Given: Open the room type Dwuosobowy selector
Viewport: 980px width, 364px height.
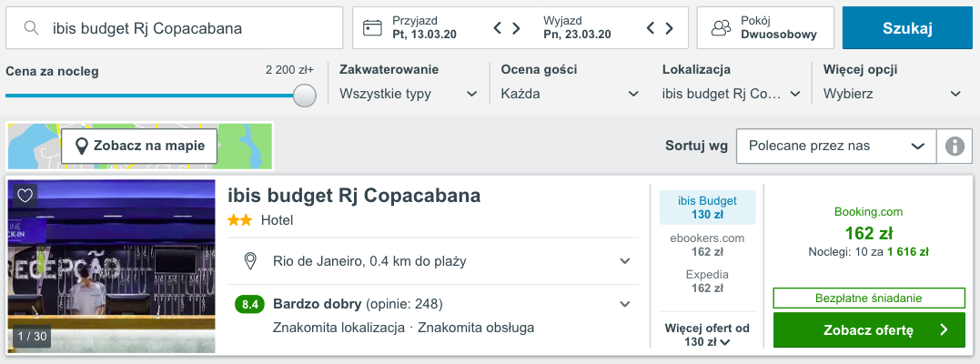Looking at the screenshot, I should pos(765,28).
